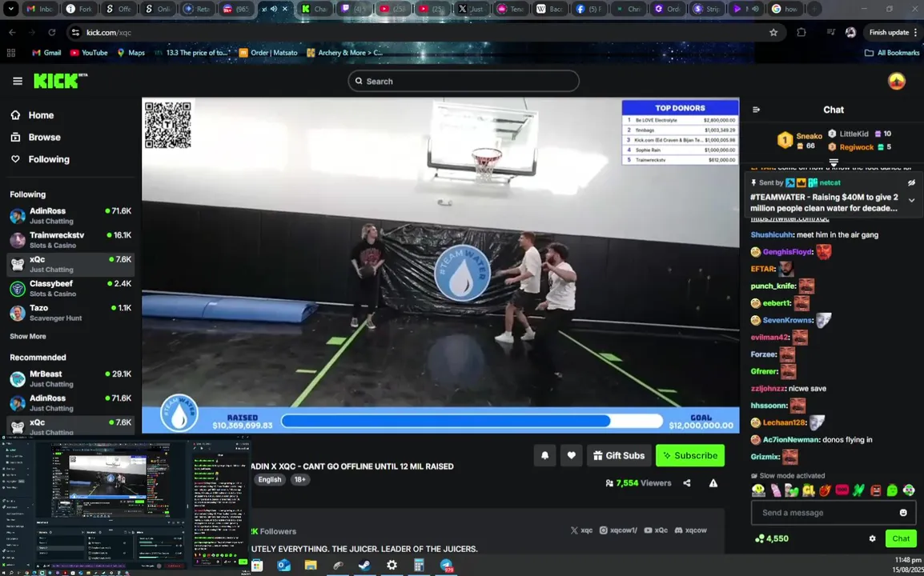924x576 pixels.
Task: Open Classybeef channel in sidebar
Action: coord(70,288)
